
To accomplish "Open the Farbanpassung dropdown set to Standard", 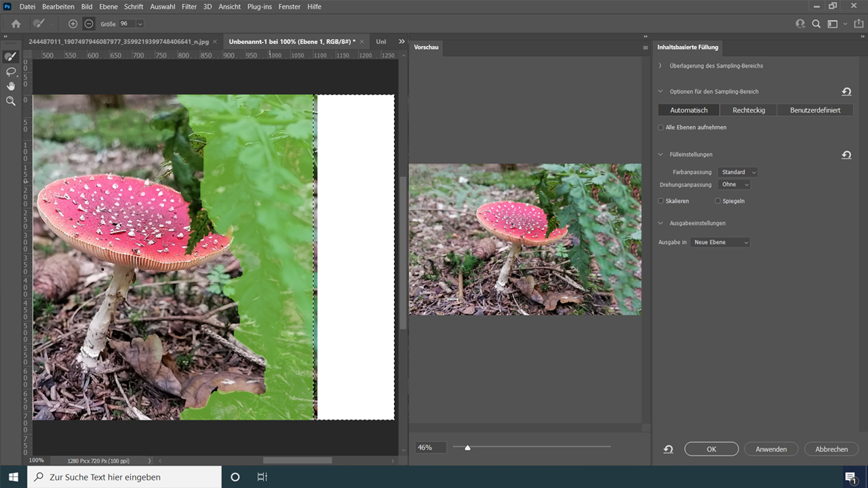I will point(737,171).
